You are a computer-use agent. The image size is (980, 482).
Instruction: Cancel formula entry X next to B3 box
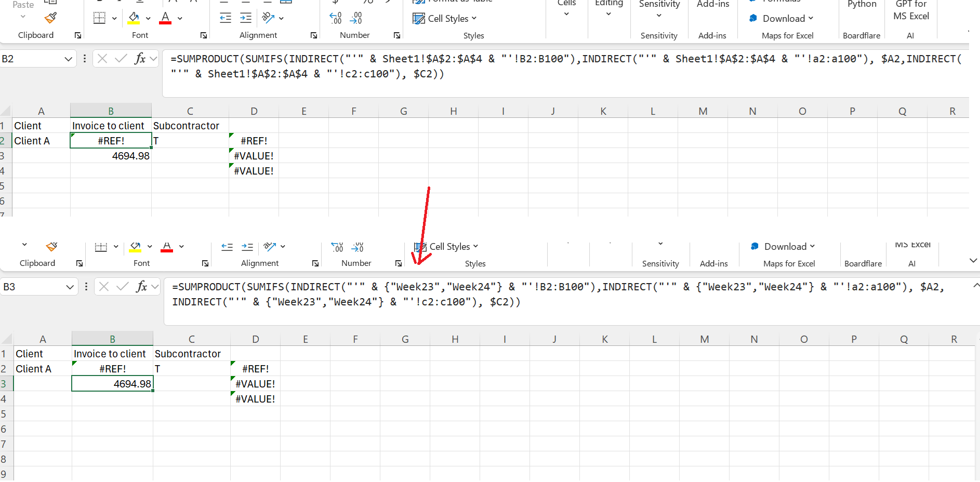104,286
